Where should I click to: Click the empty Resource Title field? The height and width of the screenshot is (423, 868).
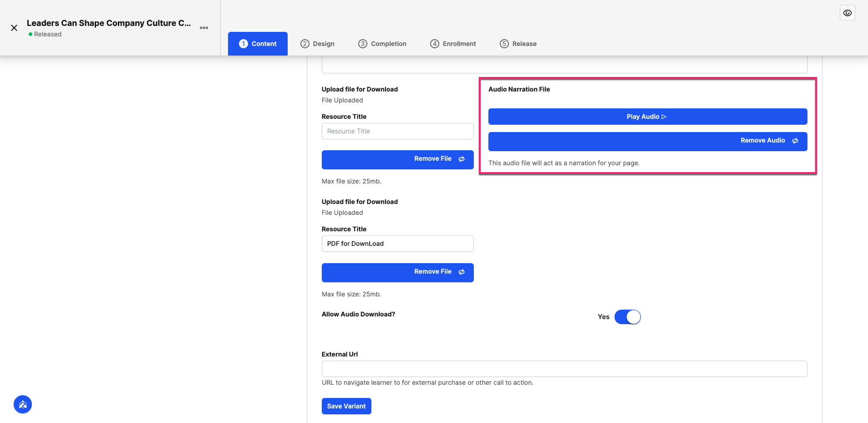(x=397, y=131)
